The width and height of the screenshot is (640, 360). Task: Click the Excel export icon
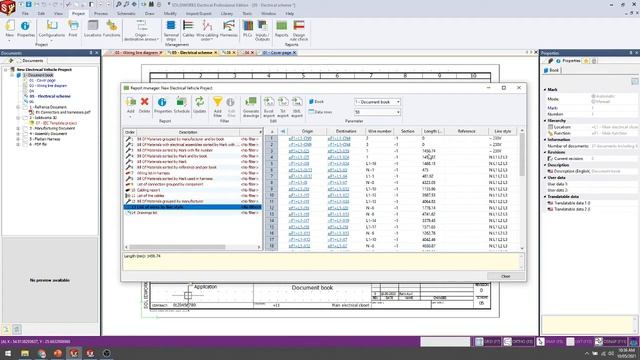point(269,102)
